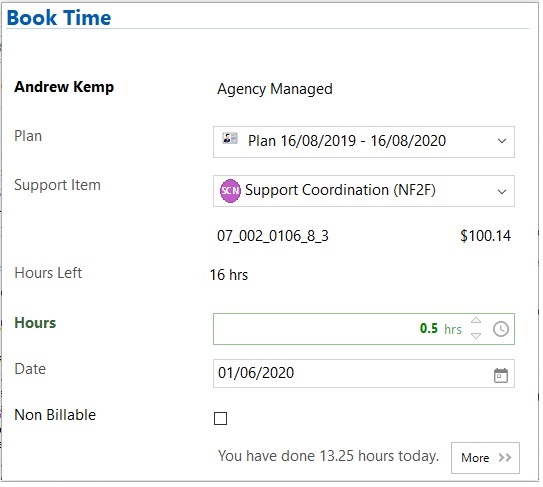Click the double chevron on More button
The image size is (543, 487).
point(505,458)
